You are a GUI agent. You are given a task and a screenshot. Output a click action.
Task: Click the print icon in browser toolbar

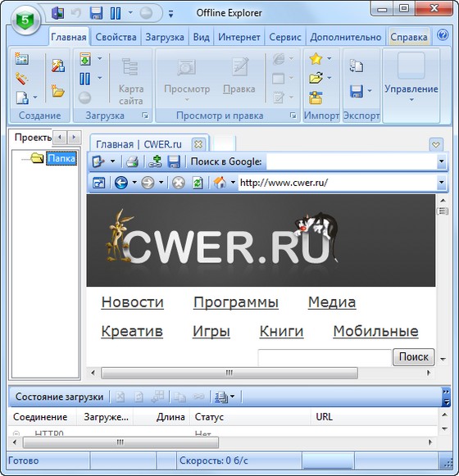click(x=132, y=161)
